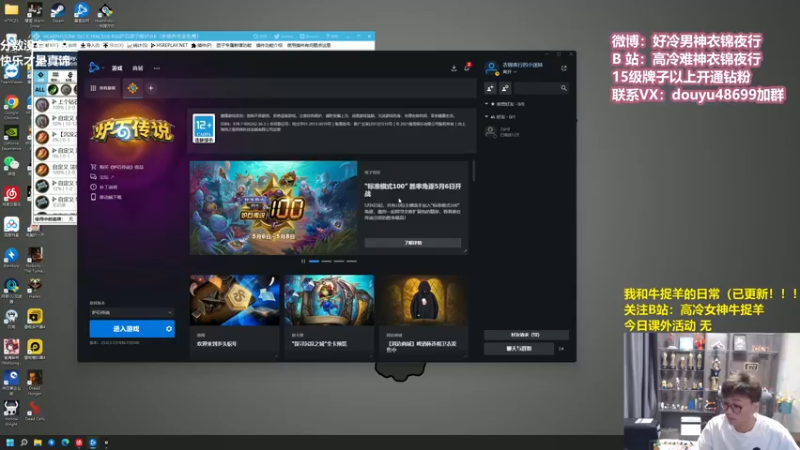
Task: Open the 商城 shop tab
Action: 138,68
